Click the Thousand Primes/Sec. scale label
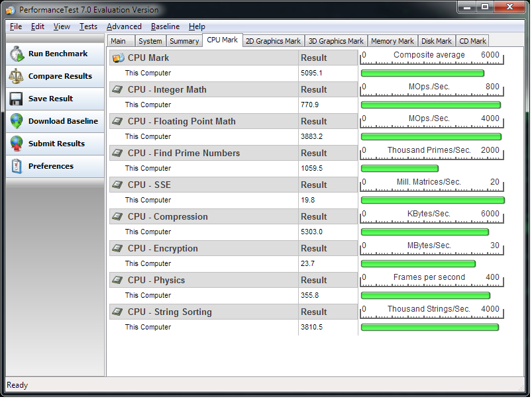 point(429,150)
